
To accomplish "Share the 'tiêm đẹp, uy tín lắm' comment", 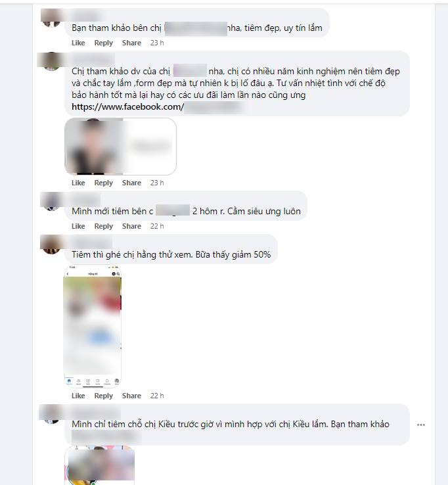I will pos(131,43).
